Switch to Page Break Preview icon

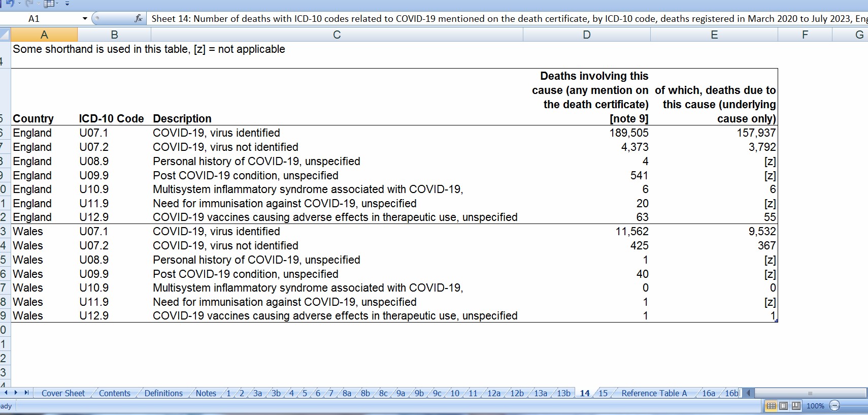coord(796,406)
